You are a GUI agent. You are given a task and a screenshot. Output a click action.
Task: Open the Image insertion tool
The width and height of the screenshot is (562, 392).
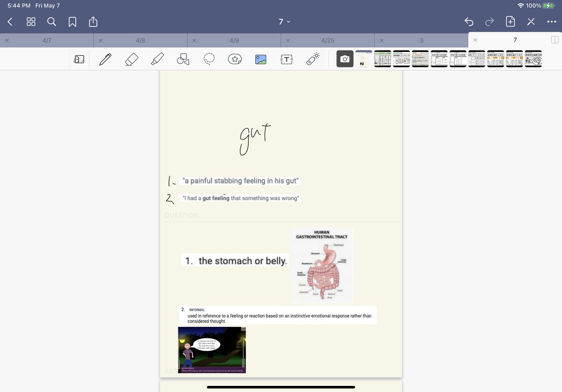click(x=260, y=58)
